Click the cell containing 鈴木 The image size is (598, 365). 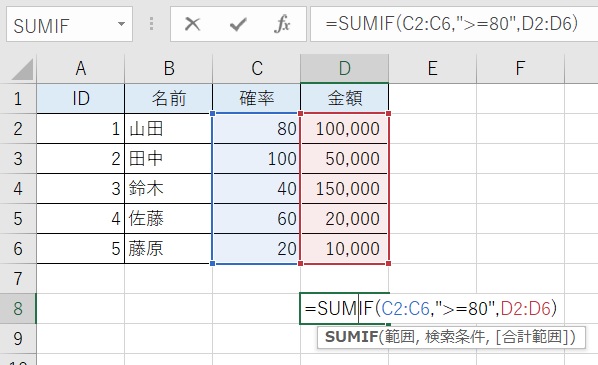click(x=169, y=189)
